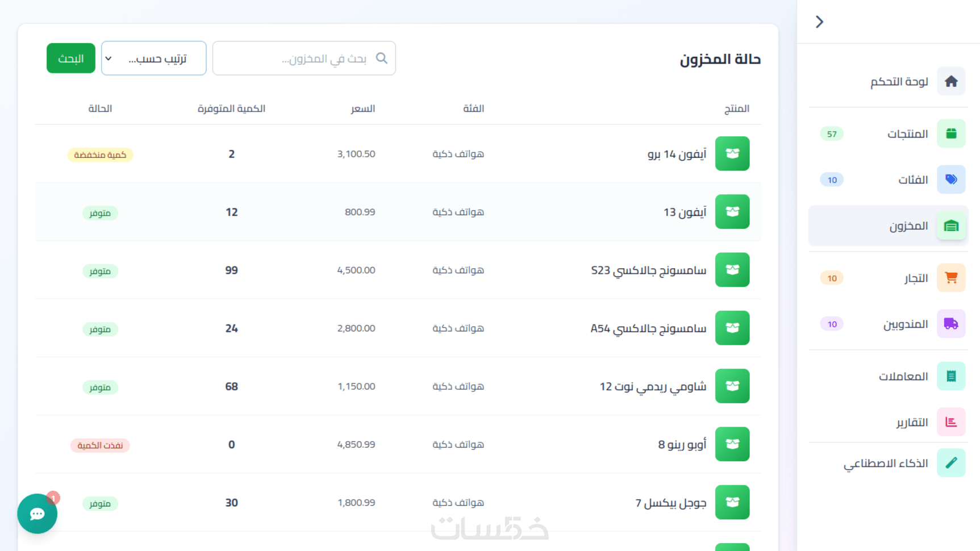Open the ترتيب حسب sort dropdown
The width and height of the screenshot is (980, 551).
point(153,58)
